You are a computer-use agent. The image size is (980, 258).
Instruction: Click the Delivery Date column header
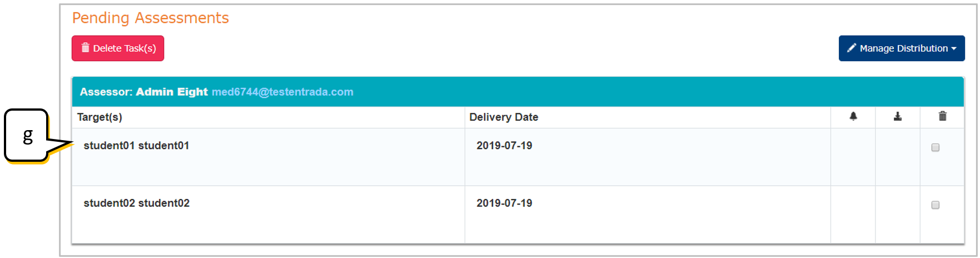(504, 117)
